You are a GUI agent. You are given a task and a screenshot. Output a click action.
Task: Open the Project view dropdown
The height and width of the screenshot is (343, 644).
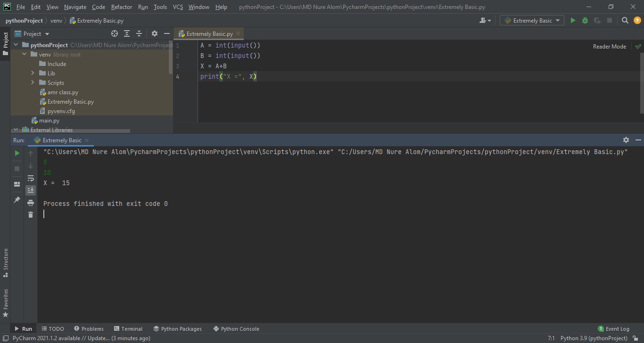point(32,33)
